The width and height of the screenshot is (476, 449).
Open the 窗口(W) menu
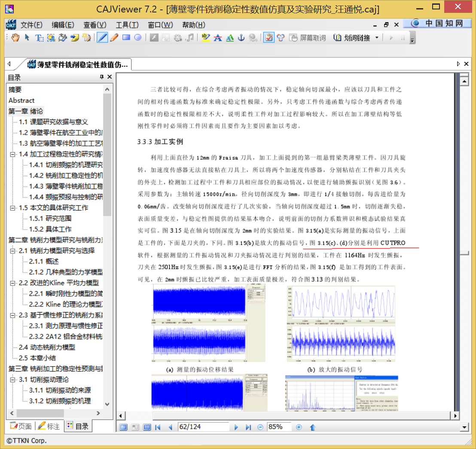160,25
